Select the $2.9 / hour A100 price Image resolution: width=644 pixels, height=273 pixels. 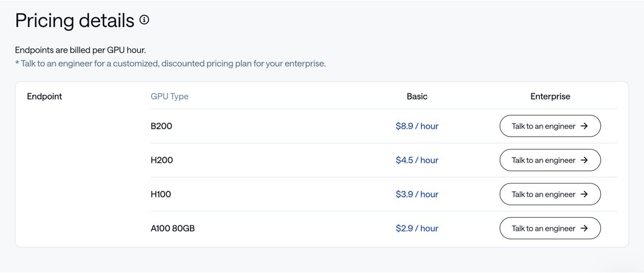[417, 228]
